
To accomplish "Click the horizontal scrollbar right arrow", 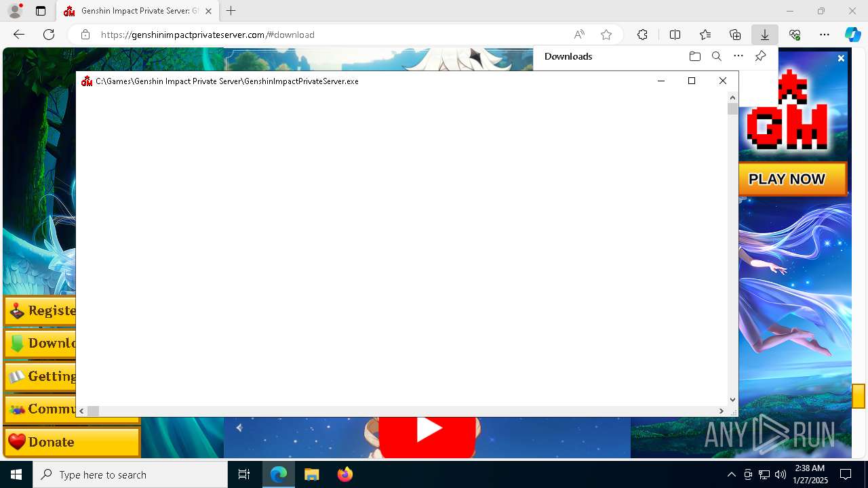I will point(721,411).
